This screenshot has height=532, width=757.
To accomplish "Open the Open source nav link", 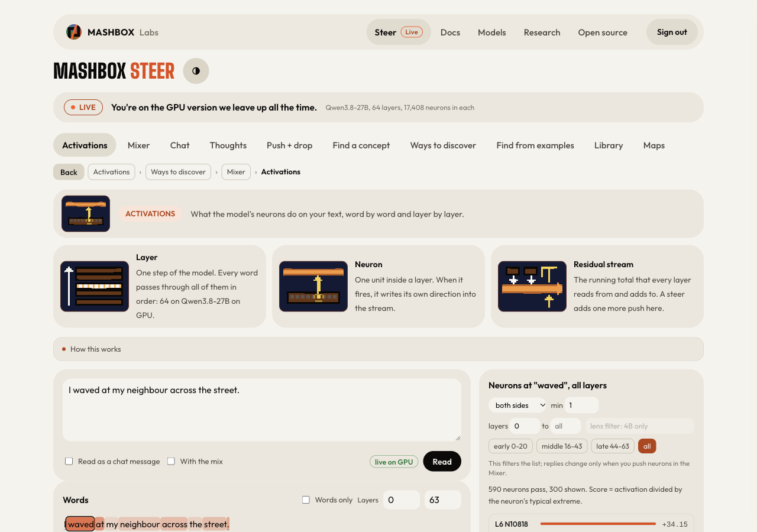I will (x=603, y=32).
